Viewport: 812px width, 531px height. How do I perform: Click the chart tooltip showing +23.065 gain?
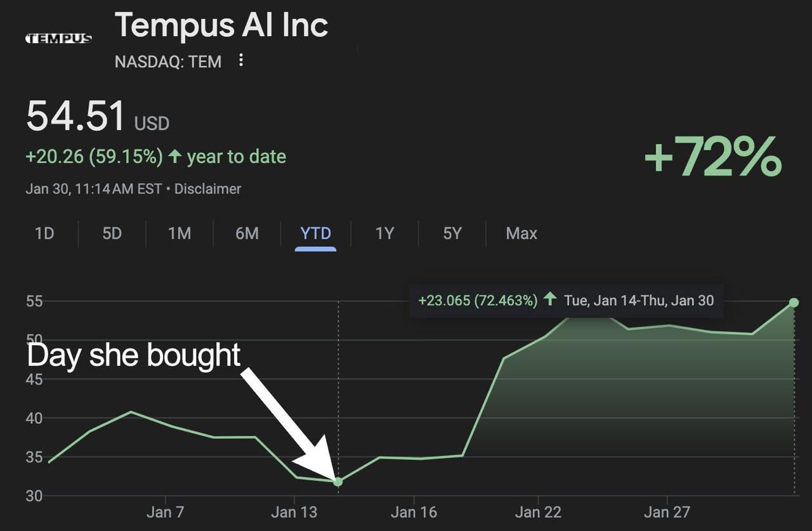pos(566,300)
